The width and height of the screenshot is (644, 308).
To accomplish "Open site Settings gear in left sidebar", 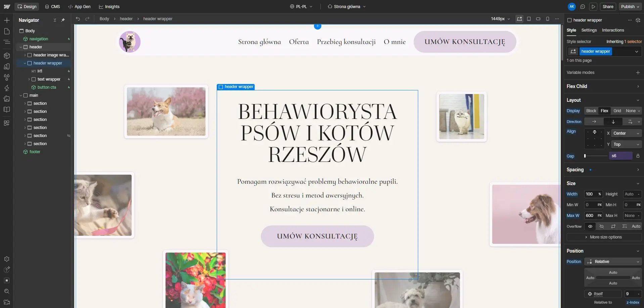I will tap(7, 259).
